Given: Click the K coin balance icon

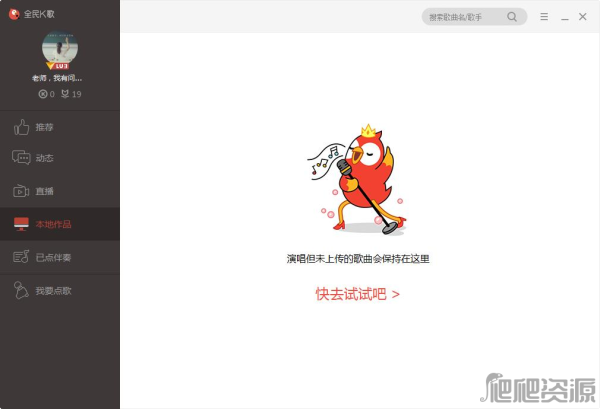Looking at the screenshot, I should 43,94.
